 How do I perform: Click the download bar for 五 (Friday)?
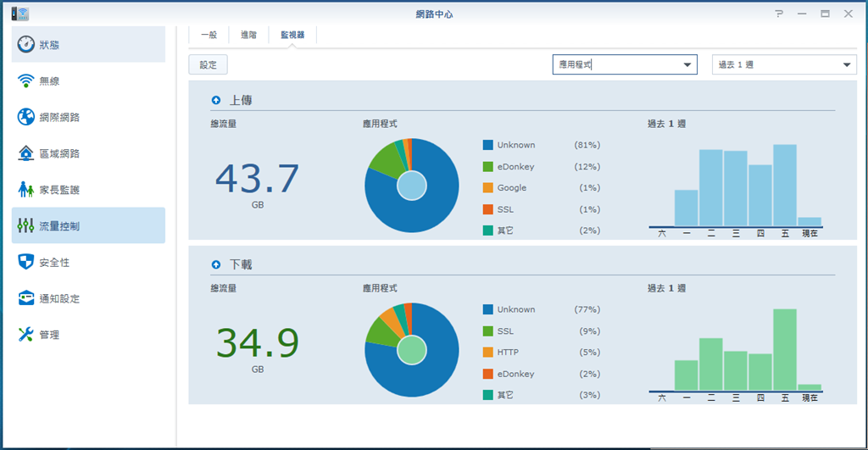[785, 350]
